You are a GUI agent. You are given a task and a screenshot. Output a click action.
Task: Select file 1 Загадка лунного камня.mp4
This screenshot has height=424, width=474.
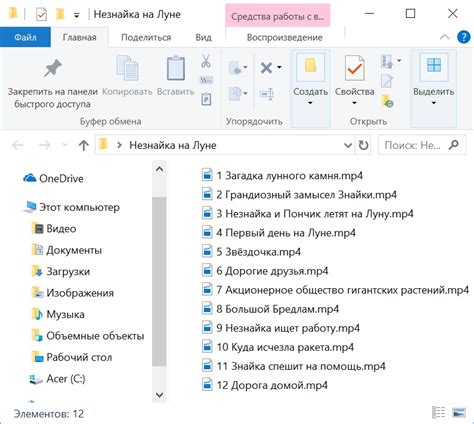coord(282,175)
